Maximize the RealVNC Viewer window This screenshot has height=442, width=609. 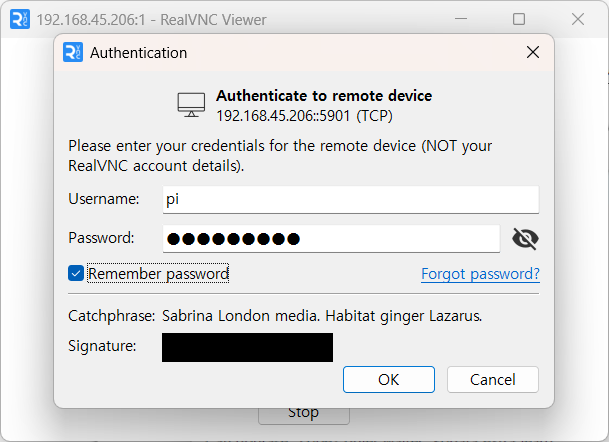[519, 19]
